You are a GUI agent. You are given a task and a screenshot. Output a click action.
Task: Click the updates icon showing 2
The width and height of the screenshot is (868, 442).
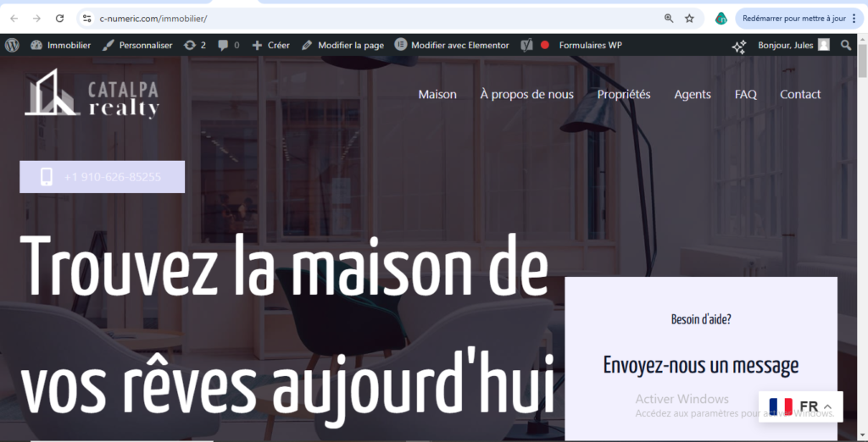194,45
